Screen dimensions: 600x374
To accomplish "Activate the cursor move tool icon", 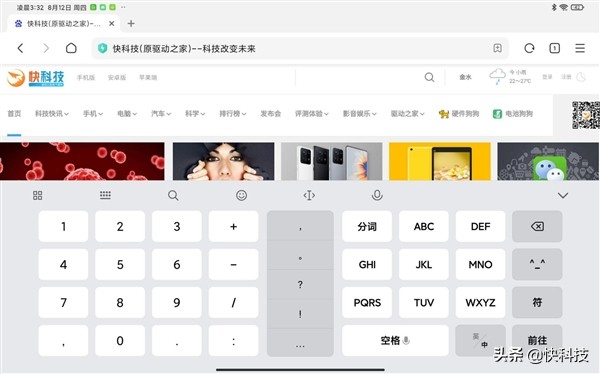I will (x=309, y=196).
